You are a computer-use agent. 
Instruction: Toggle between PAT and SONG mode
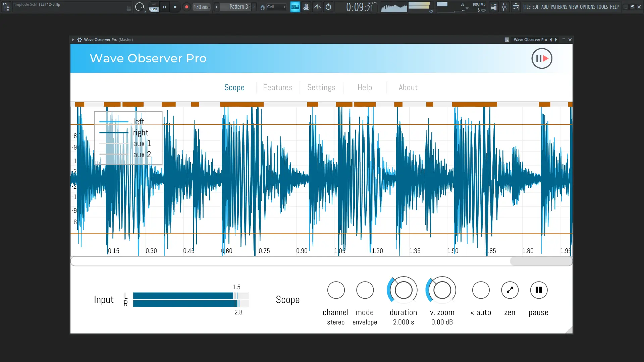click(x=153, y=7)
